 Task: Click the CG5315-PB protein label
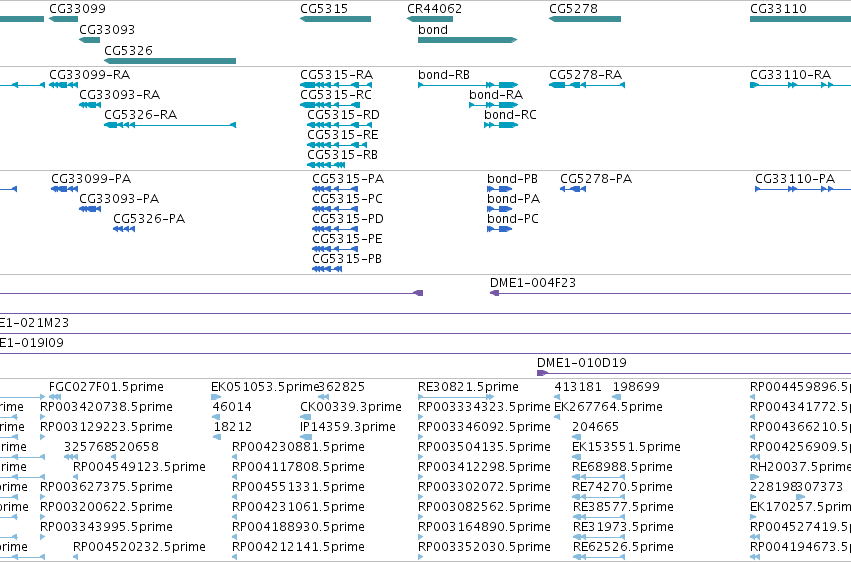click(347, 259)
